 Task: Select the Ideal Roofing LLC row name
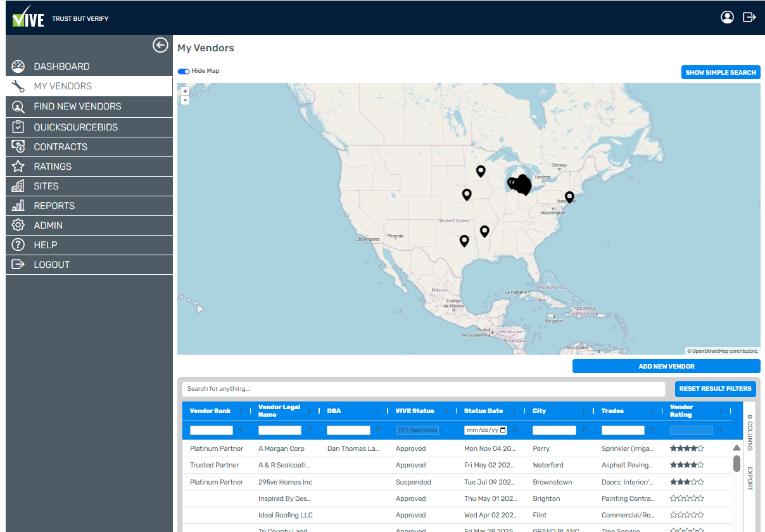[x=286, y=515]
